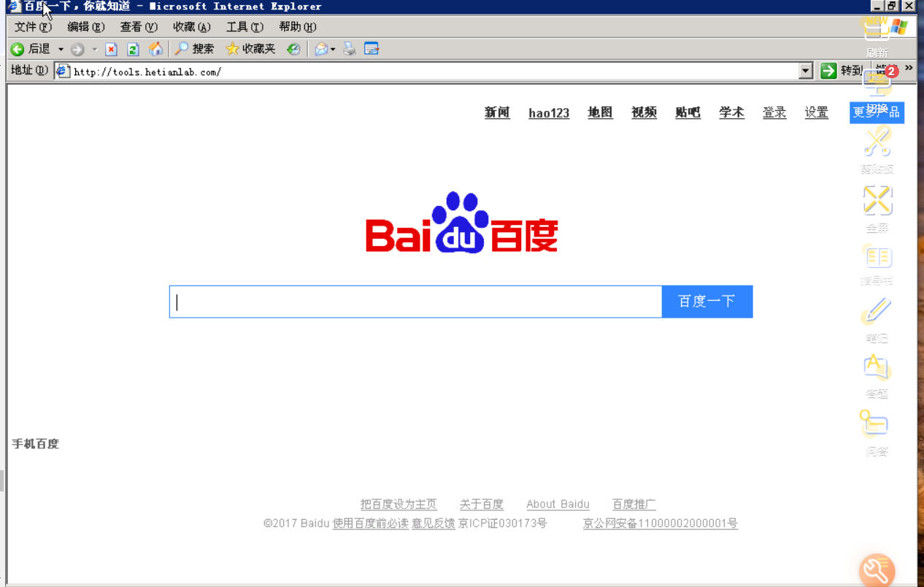Click the IE icon in title bar
The height and width of the screenshot is (587, 924).
pos(13,7)
